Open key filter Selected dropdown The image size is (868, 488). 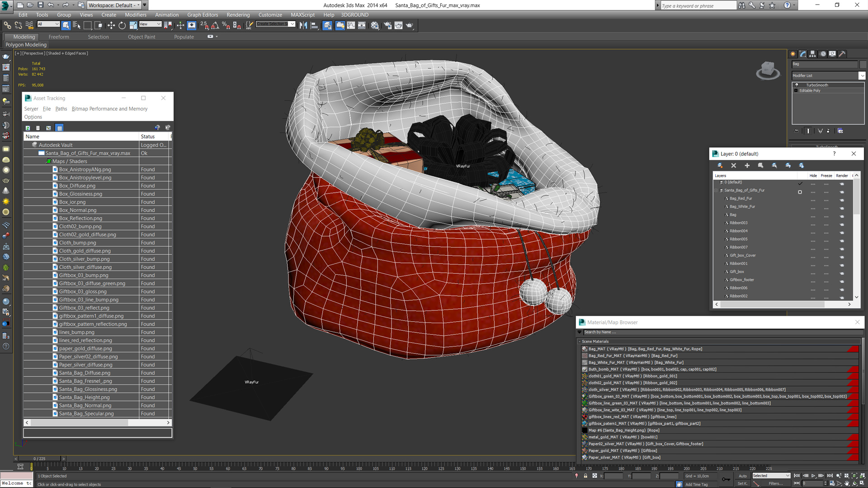771,476
